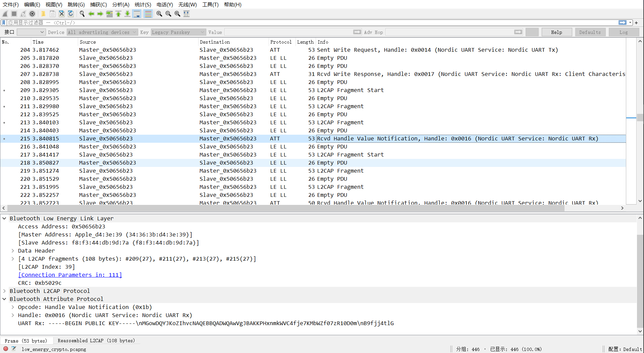The height and width of the screenshot is (353, 644).
Task: Jump to the first packet
Action: 118,14
